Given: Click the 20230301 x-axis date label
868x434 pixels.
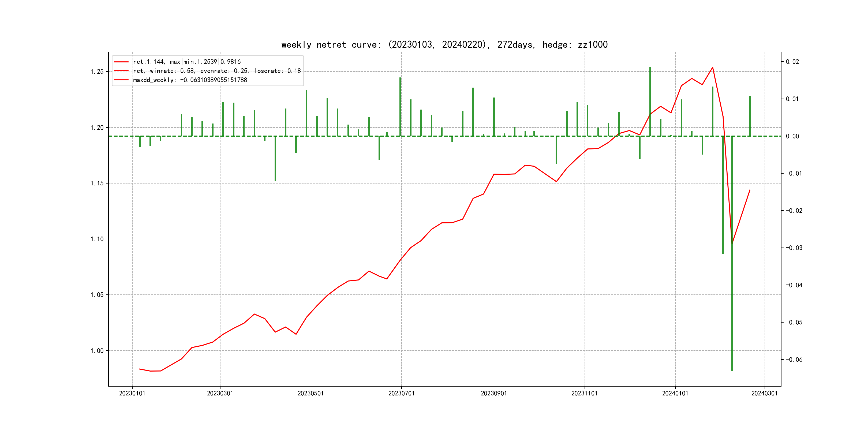Looking at the screenshot, I should tap(220, 393).
